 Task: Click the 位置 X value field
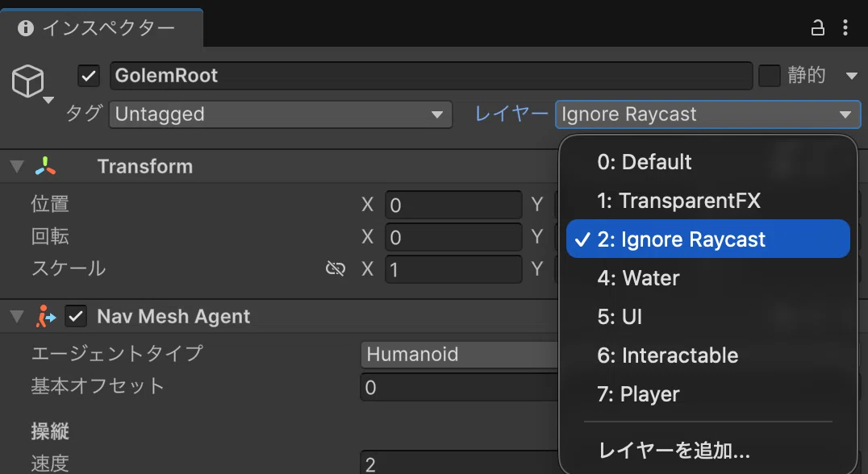point(453,206)
